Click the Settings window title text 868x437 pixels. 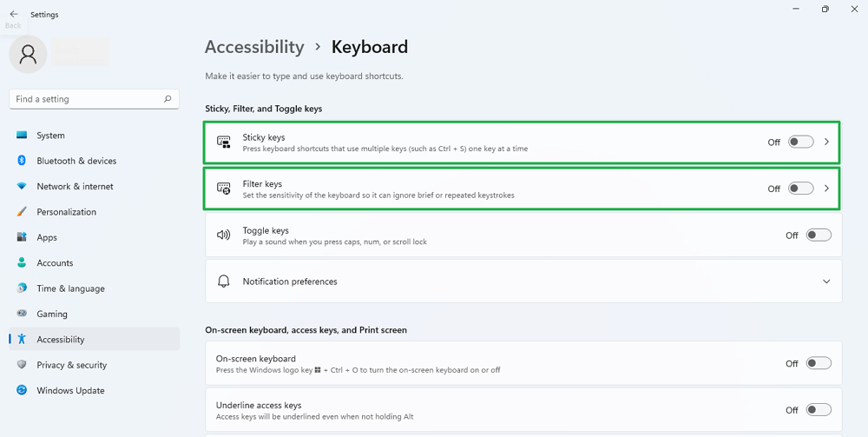44,15
